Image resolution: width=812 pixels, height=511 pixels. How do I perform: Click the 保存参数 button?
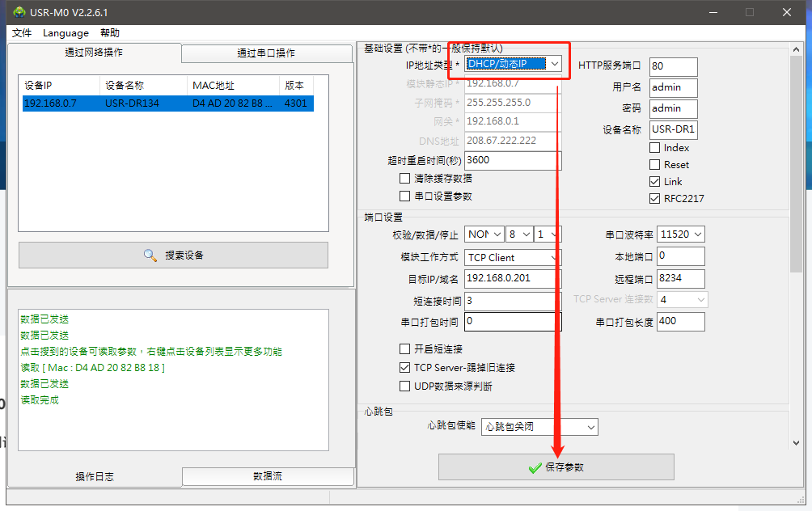coord(556,467)
